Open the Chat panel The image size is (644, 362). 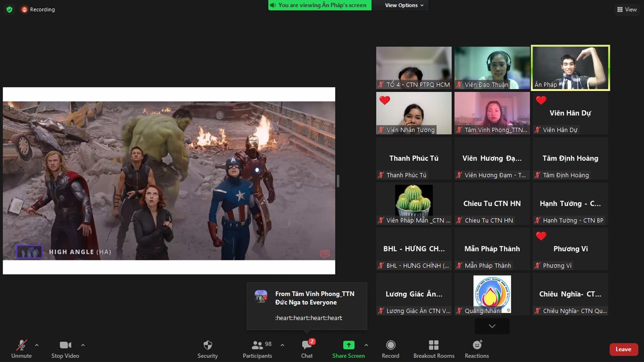[307, 349]
